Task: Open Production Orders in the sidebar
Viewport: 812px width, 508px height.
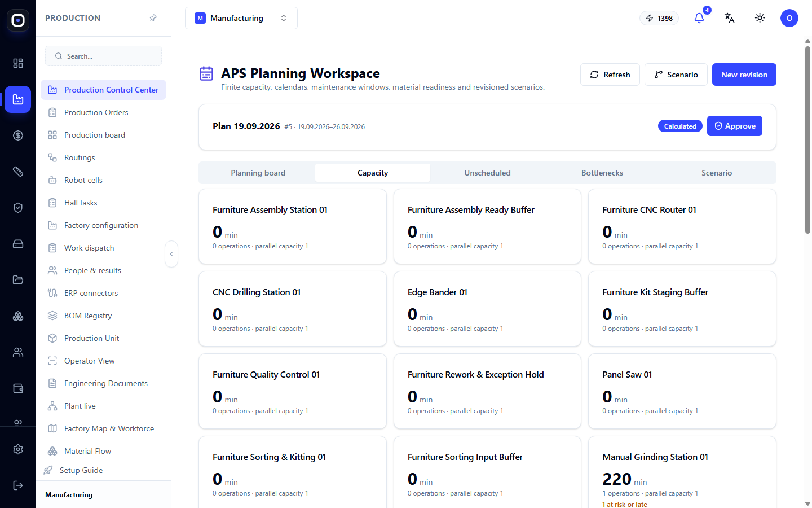Action: tap(103, 112)
